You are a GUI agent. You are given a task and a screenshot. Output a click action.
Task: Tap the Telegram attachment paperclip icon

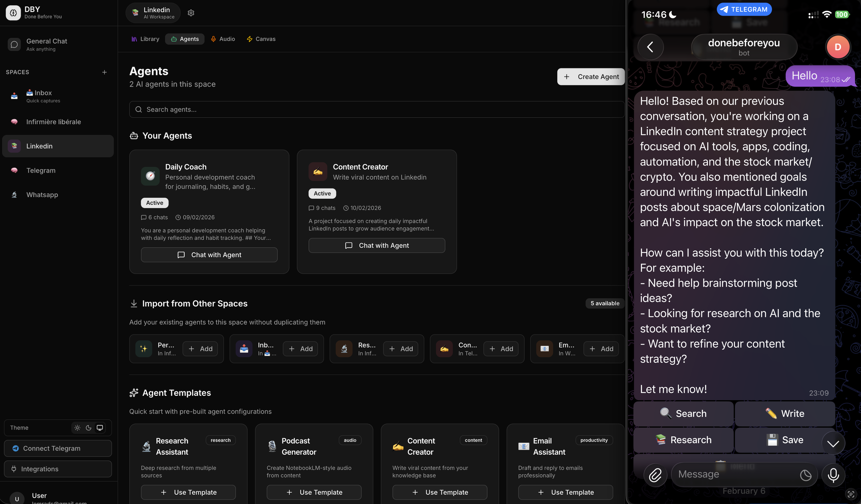tap(655, 475)
